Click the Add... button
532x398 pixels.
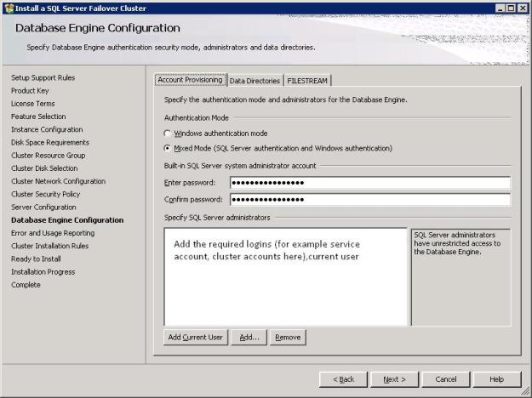click(x=249, y=338)
